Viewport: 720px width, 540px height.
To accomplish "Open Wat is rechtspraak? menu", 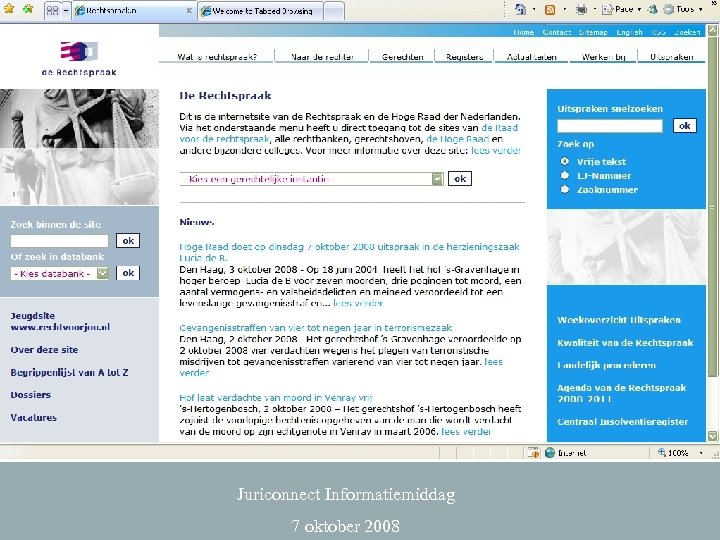I will click(217, 57).
